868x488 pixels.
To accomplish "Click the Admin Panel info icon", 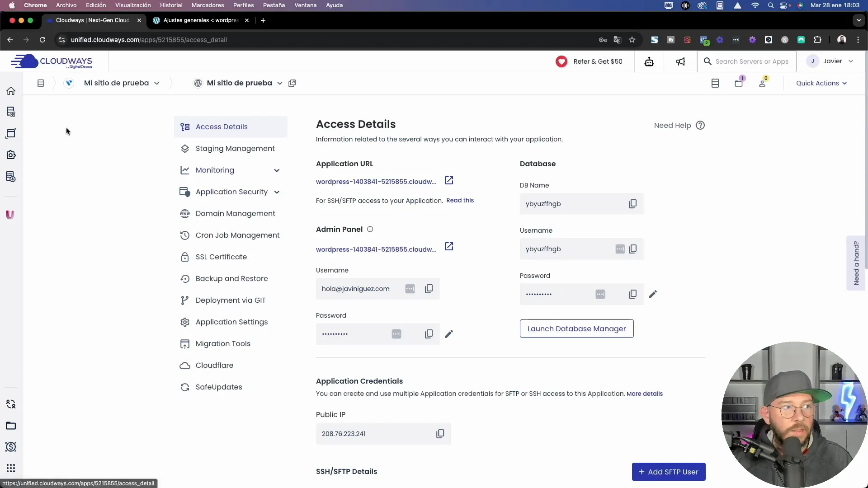I will (370, 230).
